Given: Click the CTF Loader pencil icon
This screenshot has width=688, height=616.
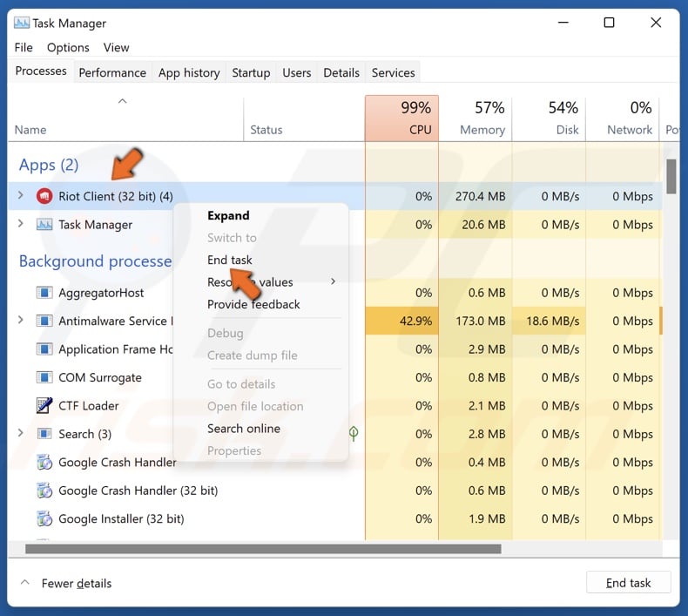Looking at the screenshot, I should [x=44, y=406].
